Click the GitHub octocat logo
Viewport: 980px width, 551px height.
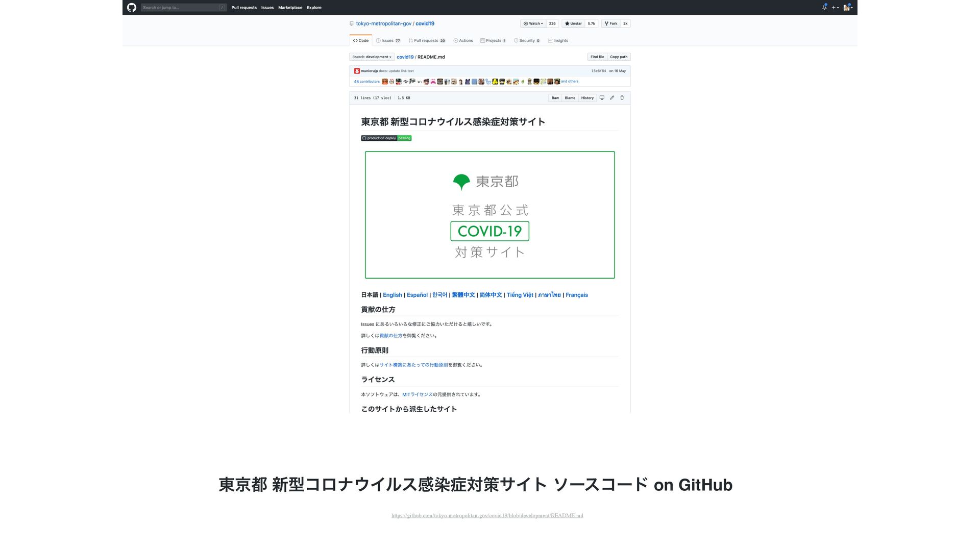click(132, 7)
